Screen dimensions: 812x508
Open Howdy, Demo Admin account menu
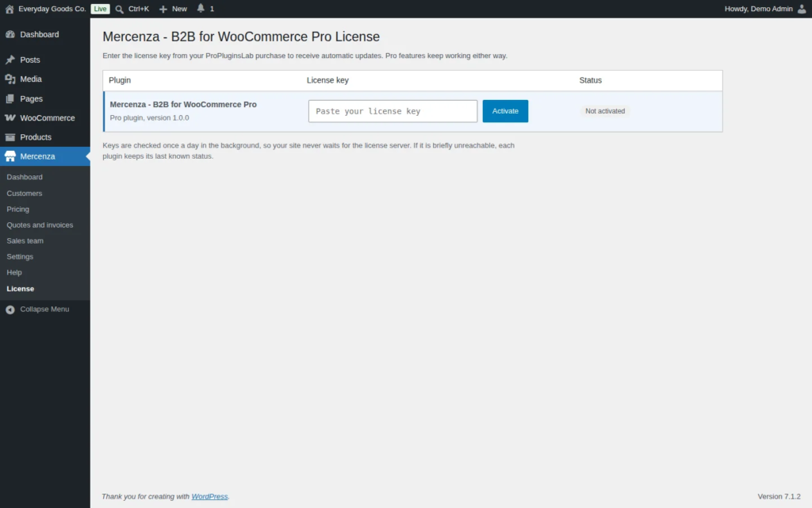pos(758,9)
